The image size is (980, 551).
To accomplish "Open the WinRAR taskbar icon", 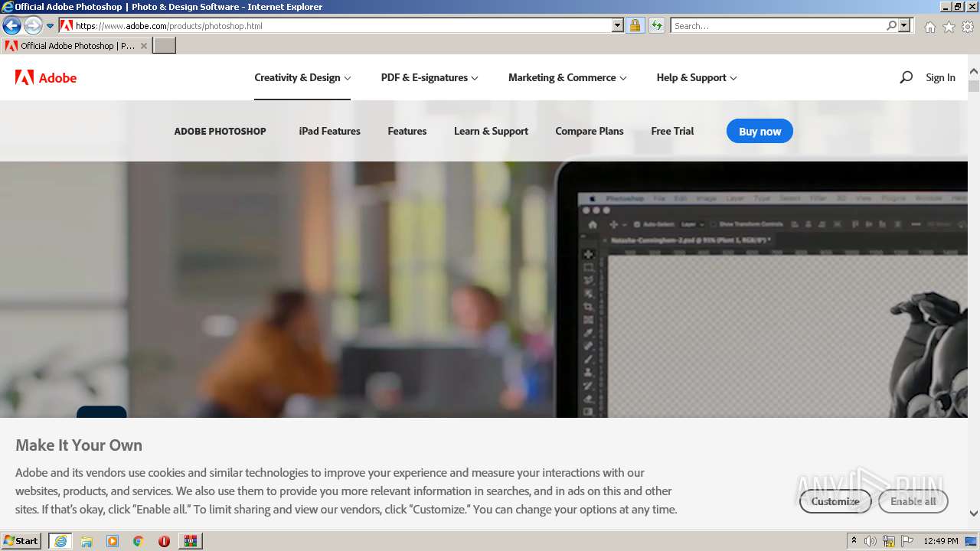I will pyautogui.click(x=190, y=541).
